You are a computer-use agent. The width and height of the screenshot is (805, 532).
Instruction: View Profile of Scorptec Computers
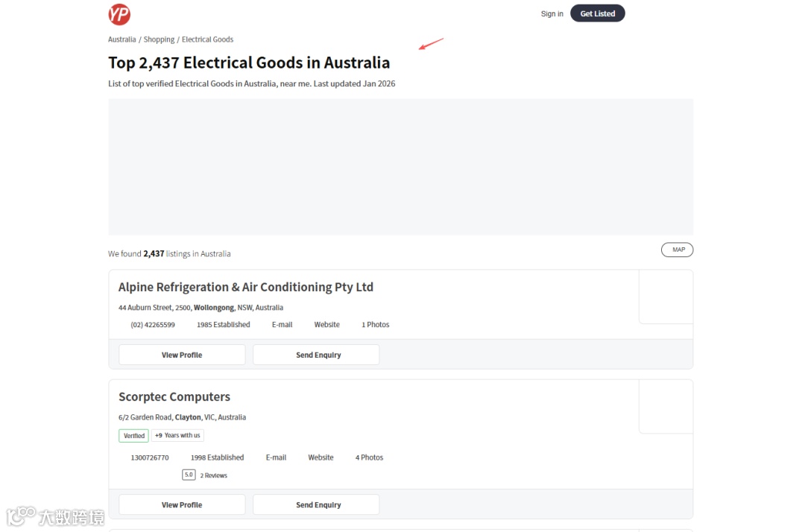[182, 505]
